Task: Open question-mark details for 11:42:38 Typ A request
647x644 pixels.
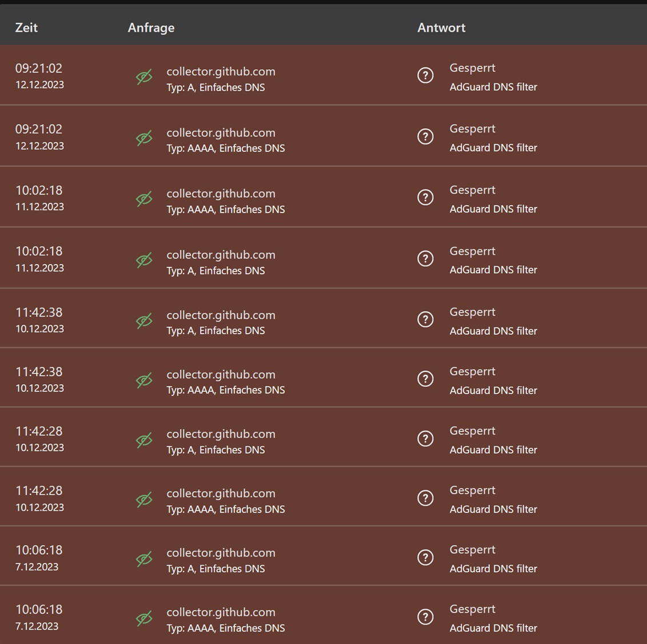Action: (x=425, y=319)
